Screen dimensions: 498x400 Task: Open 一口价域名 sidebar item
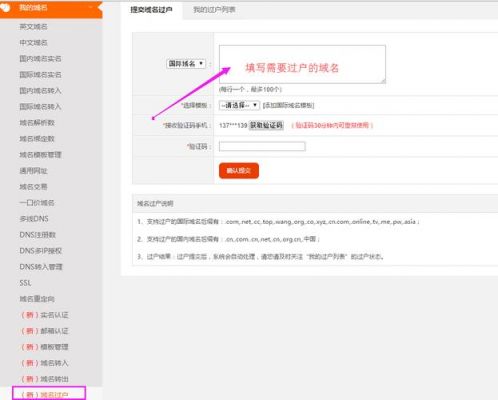point(37,203)
